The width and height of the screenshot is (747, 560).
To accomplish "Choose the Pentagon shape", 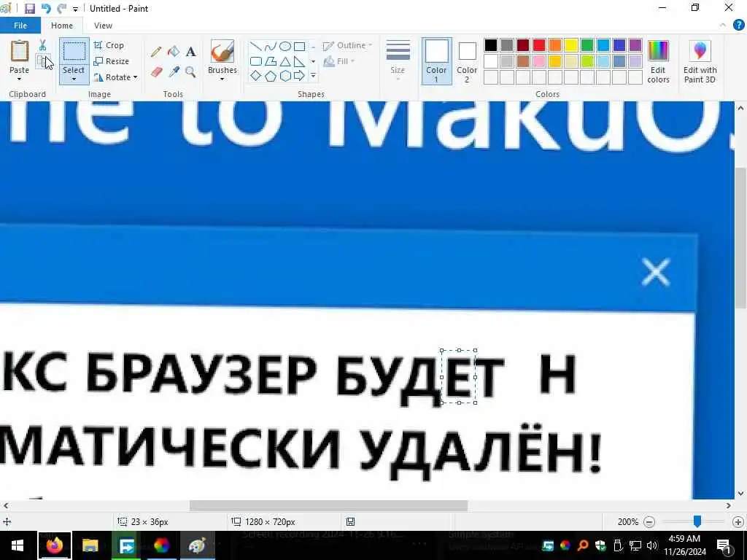I will click(x=270, y=76).
